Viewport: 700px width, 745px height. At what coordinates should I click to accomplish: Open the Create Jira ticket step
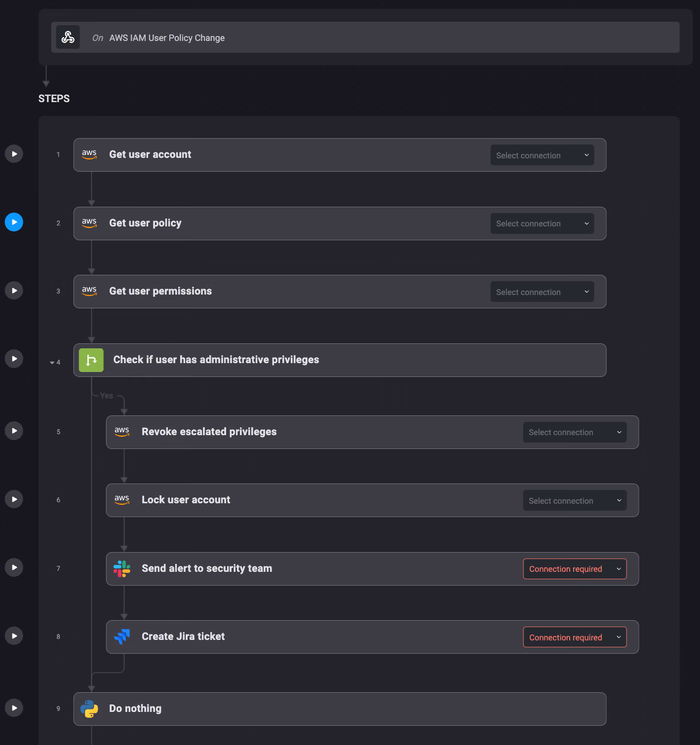coord(372,637)
